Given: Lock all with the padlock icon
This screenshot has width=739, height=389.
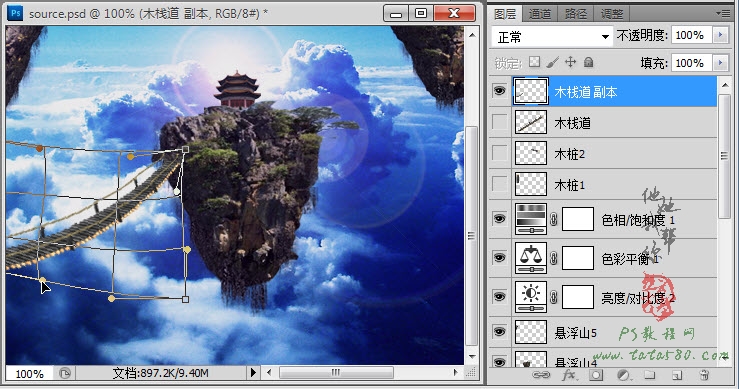Looking at the screenshot, I should (x=588, y=62).
